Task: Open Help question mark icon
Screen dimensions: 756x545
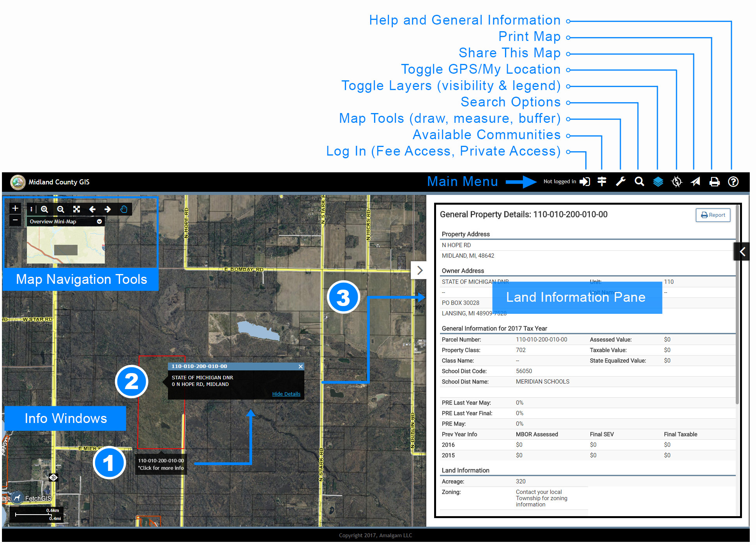Action: pos(733,182)
